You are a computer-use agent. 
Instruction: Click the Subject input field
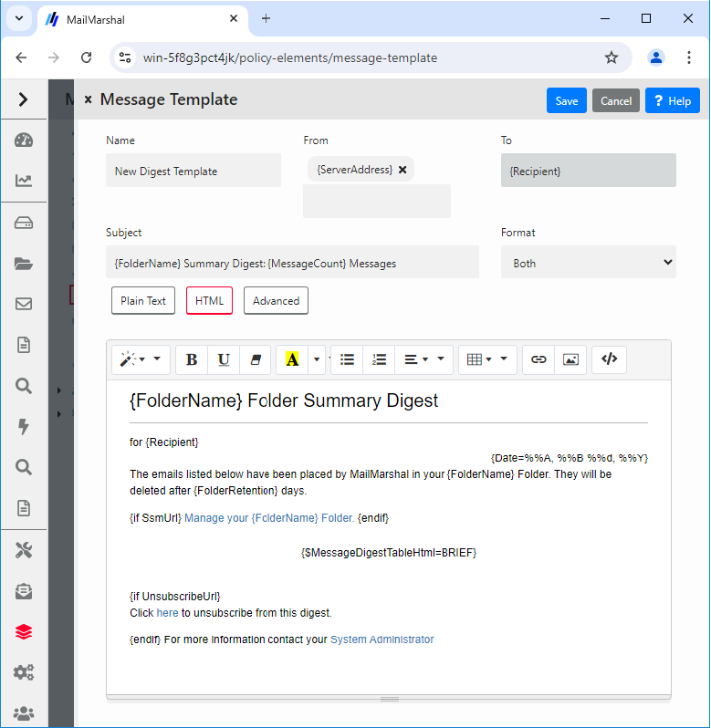click(292, 263)
